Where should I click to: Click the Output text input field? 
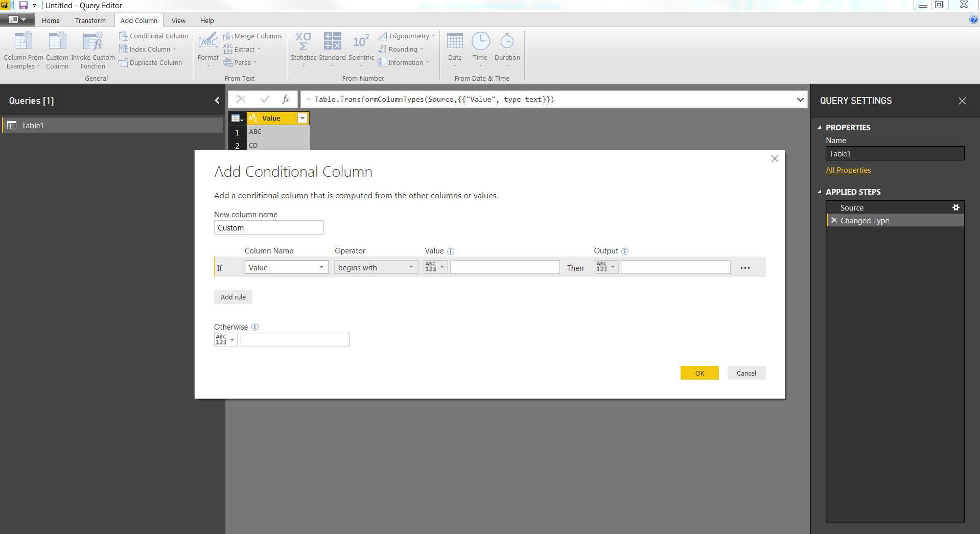point(675,267)
